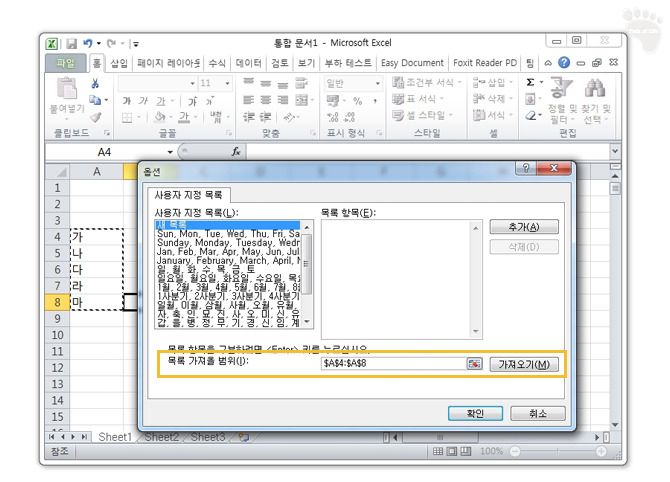
Task: Click the Format Painter brush icon
Action: pos(95,117)
